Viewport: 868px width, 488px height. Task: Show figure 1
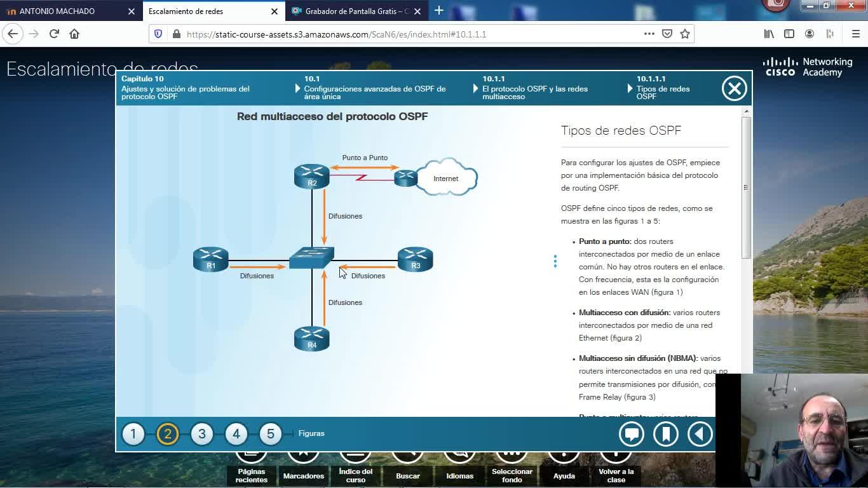[133, 434]
